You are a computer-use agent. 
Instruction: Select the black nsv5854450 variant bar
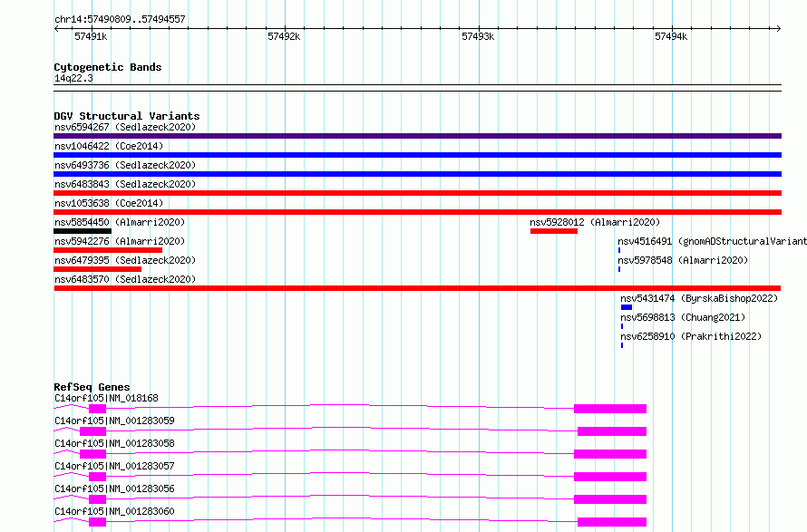pyautogui.click(x=83, y=231)
